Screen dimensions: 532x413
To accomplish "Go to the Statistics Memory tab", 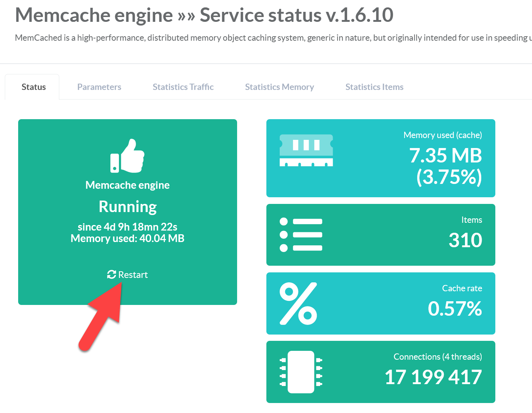I will 280,87.
